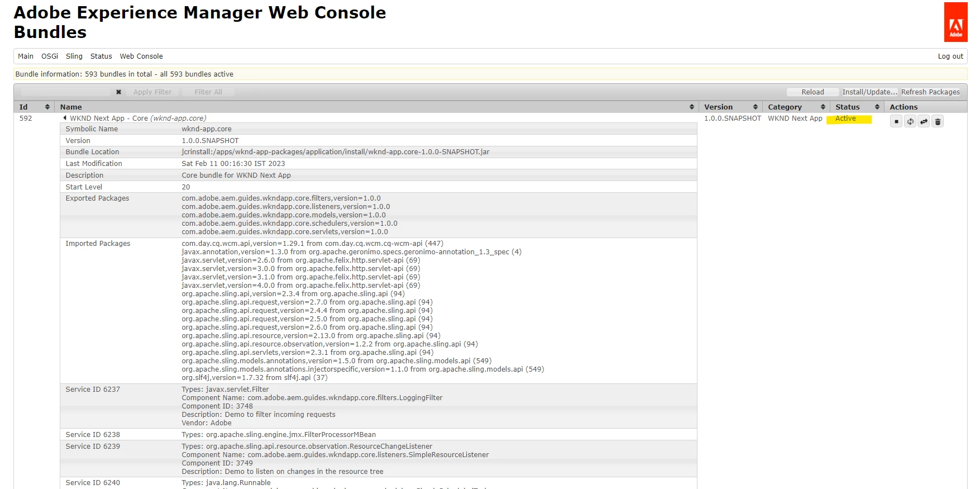Select exported package core.servlets line
The height and width of the screenshot is (489, 980).
(x=285, y=232)
